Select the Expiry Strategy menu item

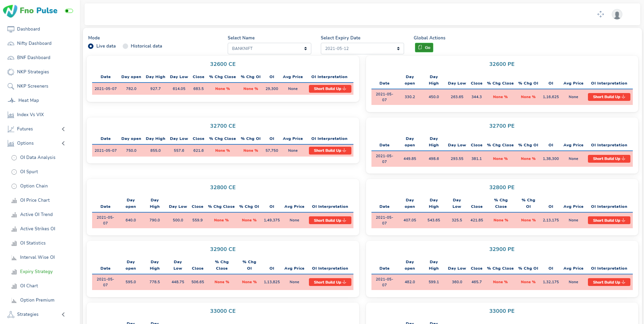click(x=36, y=272)
